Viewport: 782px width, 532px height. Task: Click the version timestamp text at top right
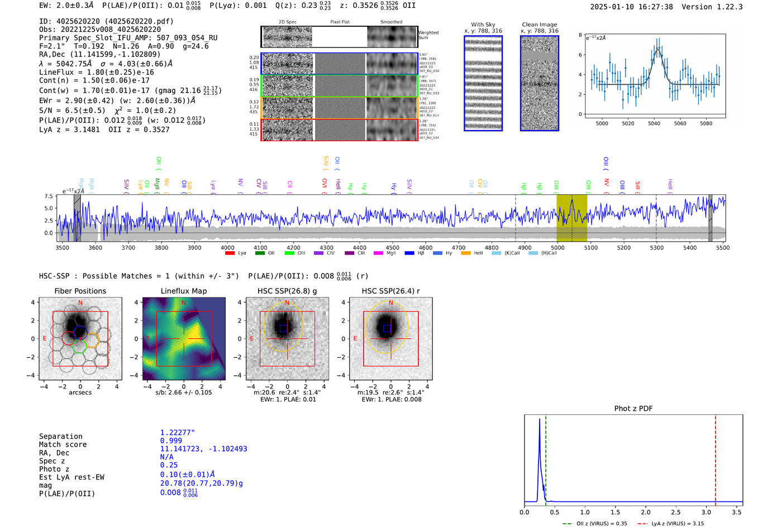(x=666, y=7)
